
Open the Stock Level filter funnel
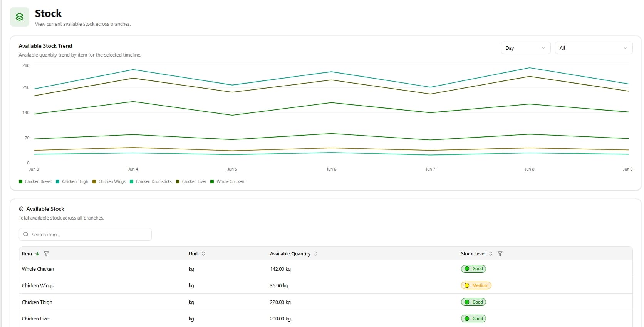pos(500,254)
